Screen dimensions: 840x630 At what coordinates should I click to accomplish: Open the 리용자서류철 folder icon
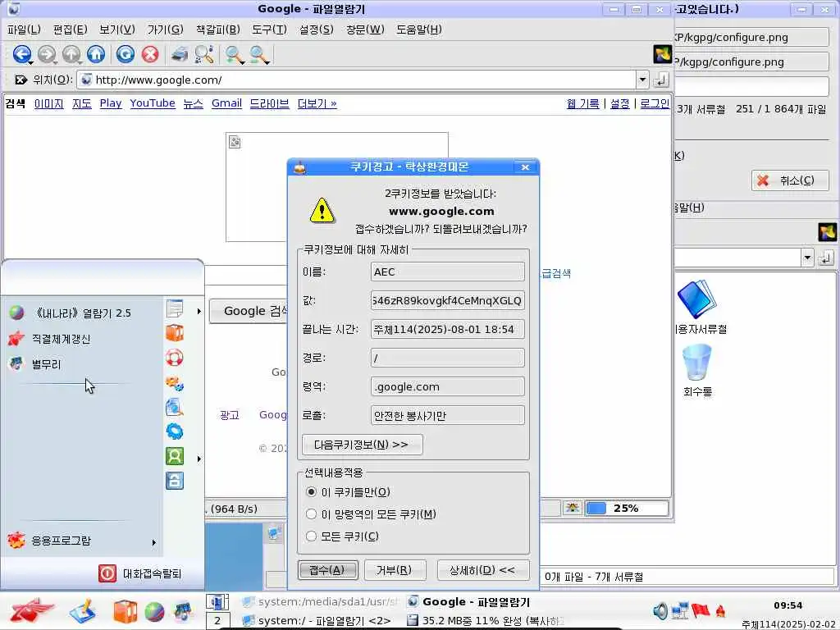point(699,307)
